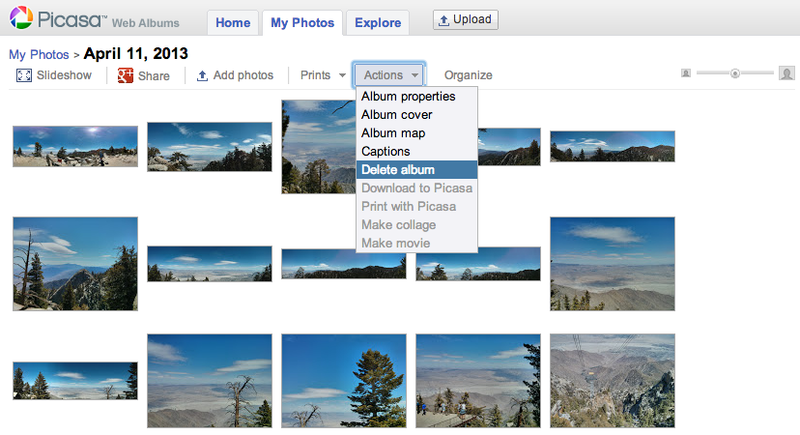Screen dimensions: 800x435
Task: Click the Add photos upload icon
Action: pos(202,75)
